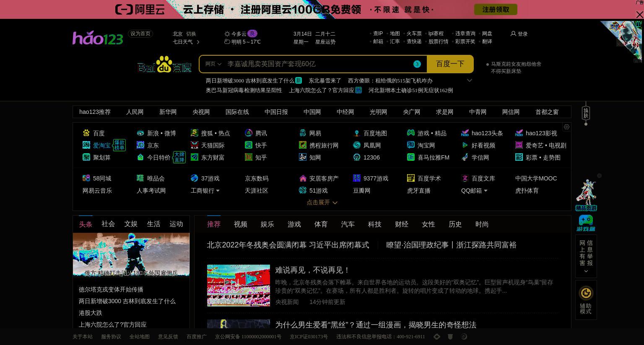Open the 58同城 icon
The height and width of the screenshot is (345, 644).
86,178
